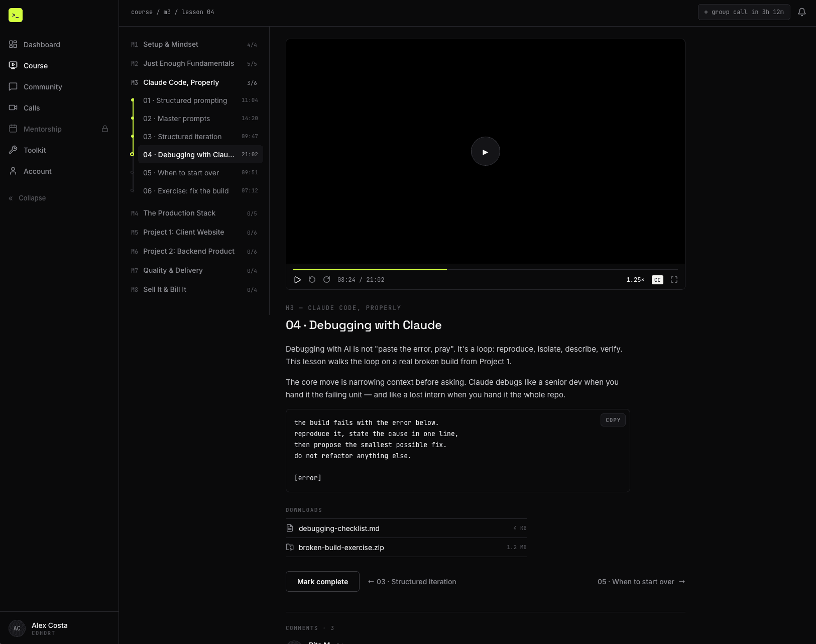Copy the prompt code block

[x=613, y=420]
